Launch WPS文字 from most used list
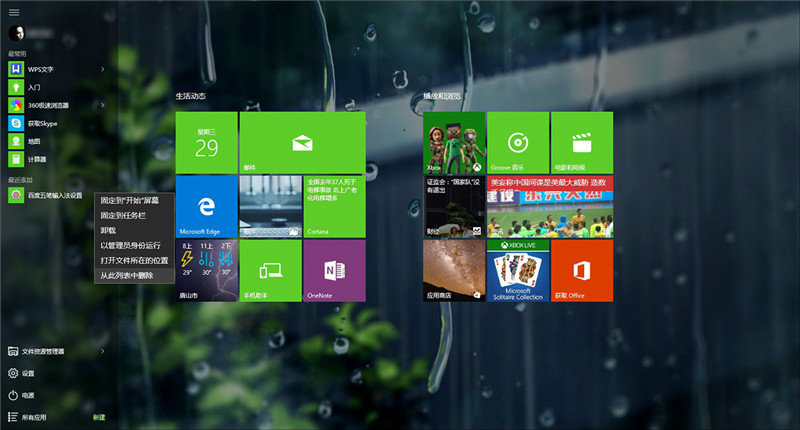Image resolution: width=800 pixels, height=430 pixels. [57, 69]
